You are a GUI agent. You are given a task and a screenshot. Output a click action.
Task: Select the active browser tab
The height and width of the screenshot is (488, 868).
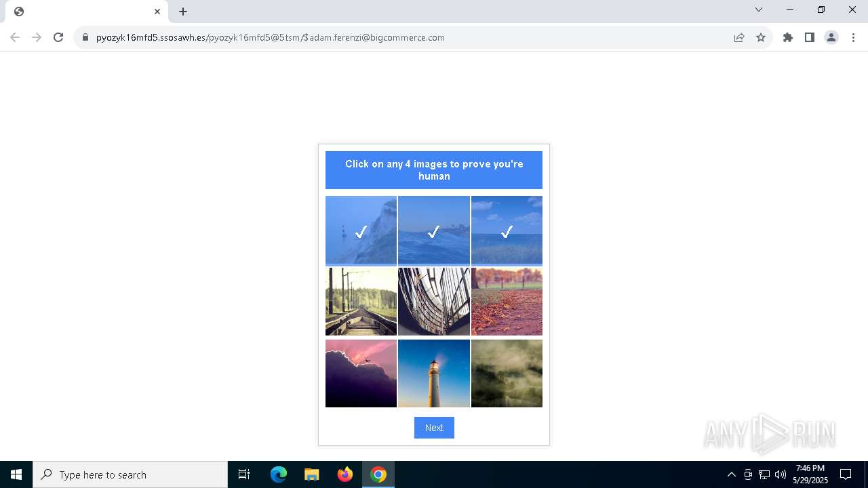point(87,12)
